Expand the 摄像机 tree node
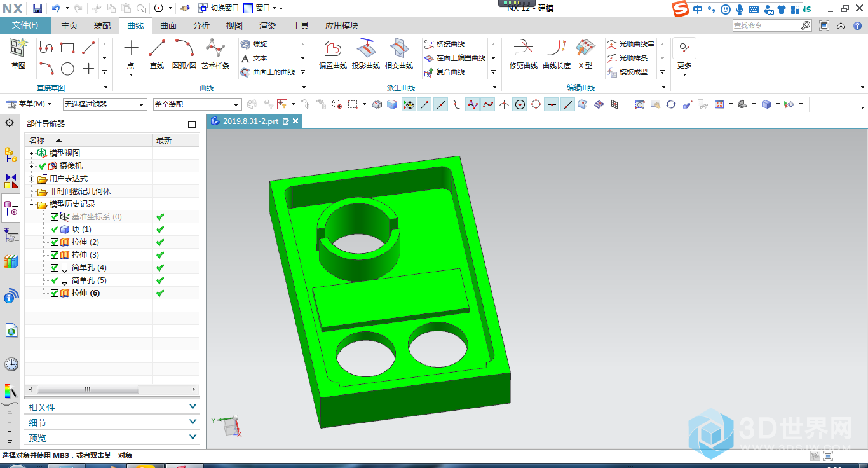 [31, 166]
